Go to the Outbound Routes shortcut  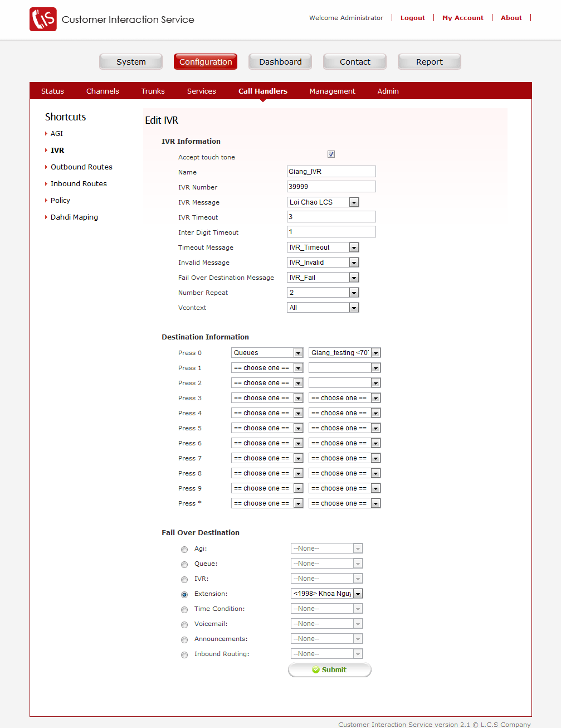pos(81,167)
